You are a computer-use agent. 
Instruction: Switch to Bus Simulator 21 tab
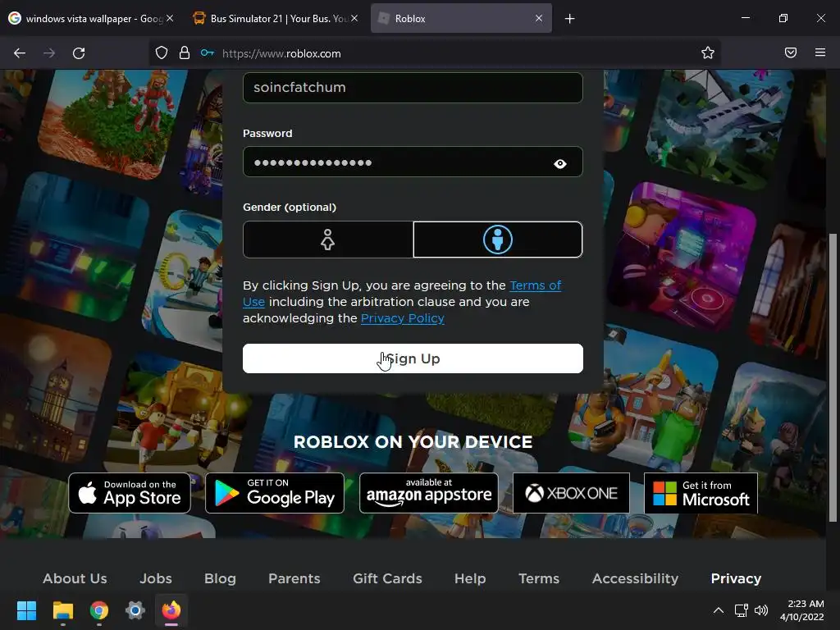[276, 18]
